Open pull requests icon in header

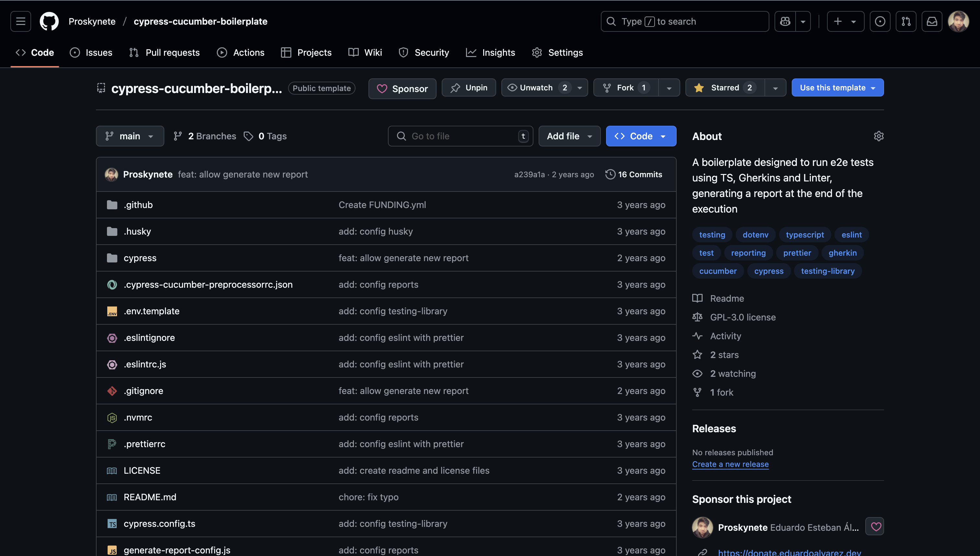pyautogui.click(x=906, y=21)
